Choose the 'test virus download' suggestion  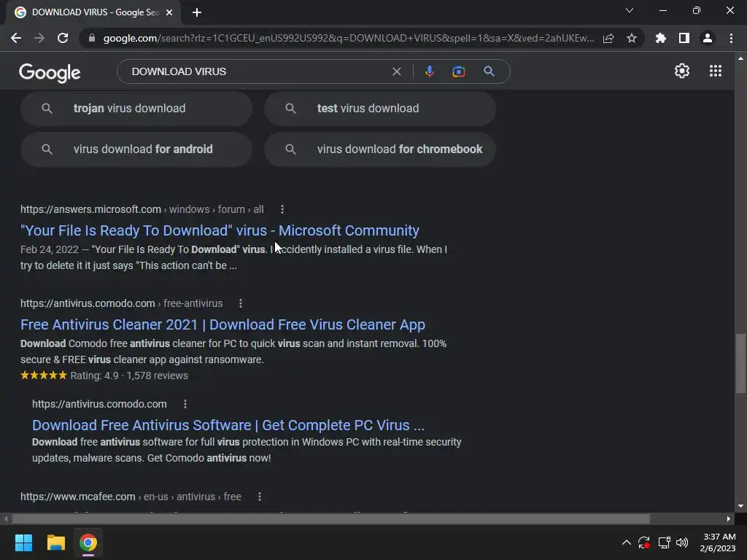[x=380, y=109]
